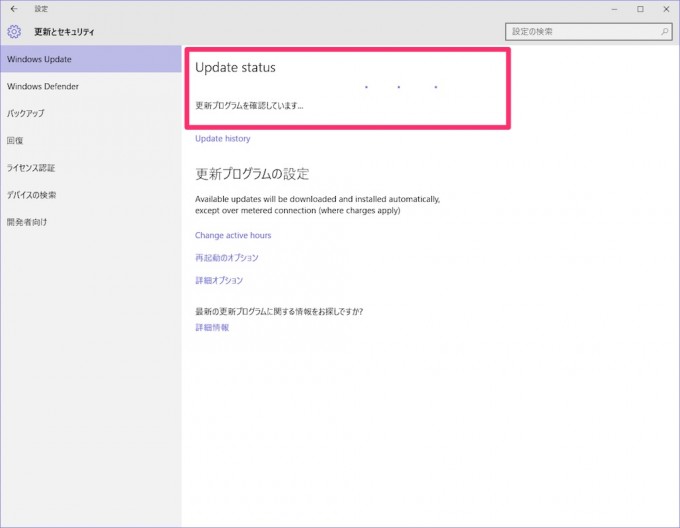Image resolution: width=680 pixels, height=528 pixels.
Task: Open 再起動のオプション link
Action: coord(226,258)
